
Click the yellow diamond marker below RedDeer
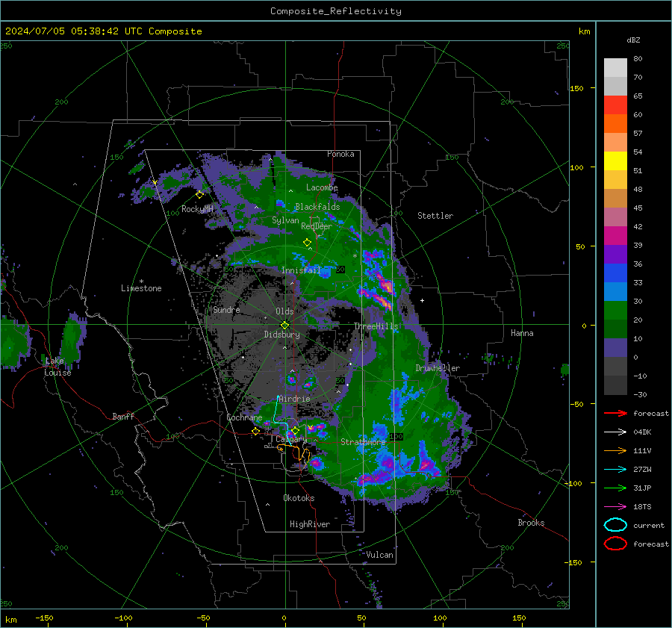[x=307, y=243]
